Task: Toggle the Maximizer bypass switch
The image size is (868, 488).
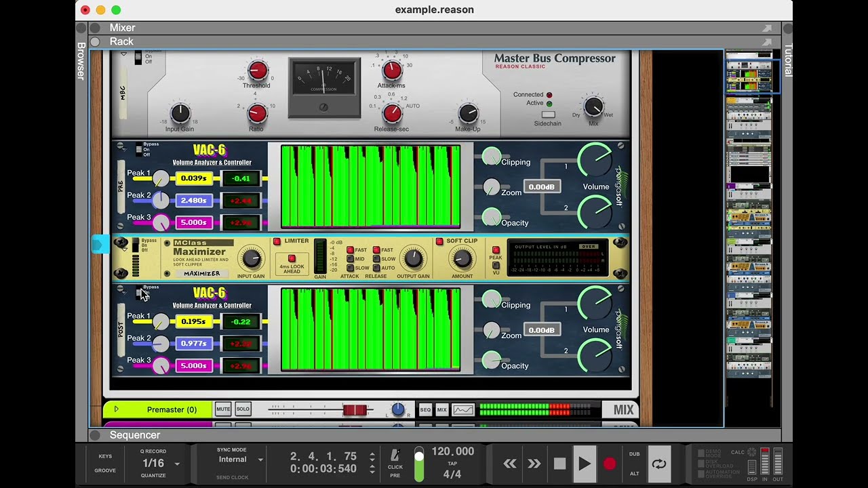Action: point(135,245)
